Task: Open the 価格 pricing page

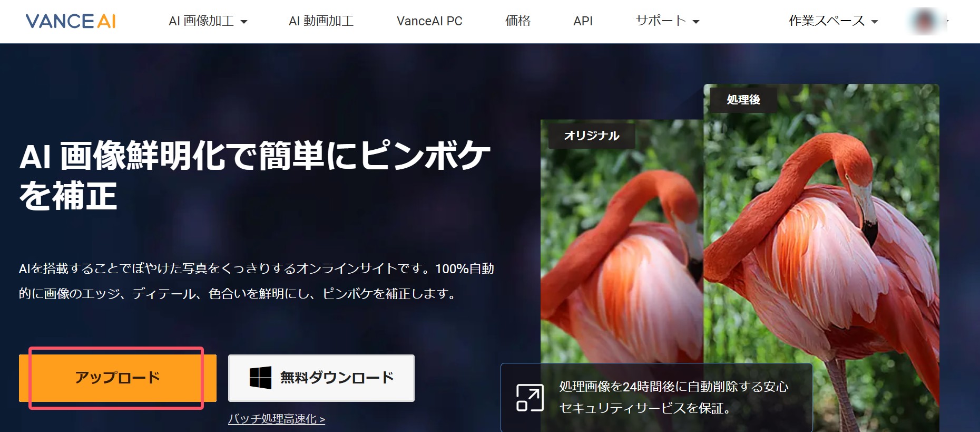Action: point(517,21)
